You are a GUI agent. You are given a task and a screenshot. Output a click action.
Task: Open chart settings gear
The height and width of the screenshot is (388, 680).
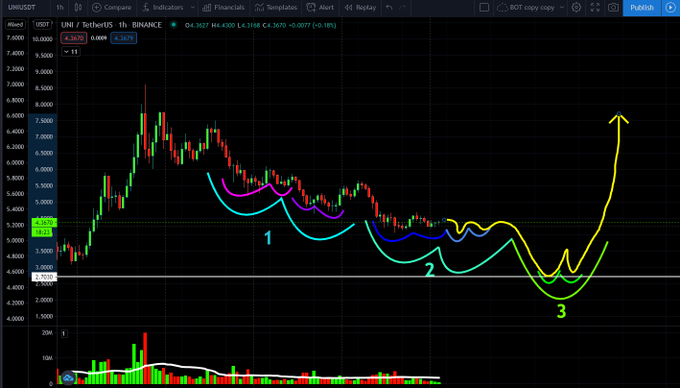point(576,7)
